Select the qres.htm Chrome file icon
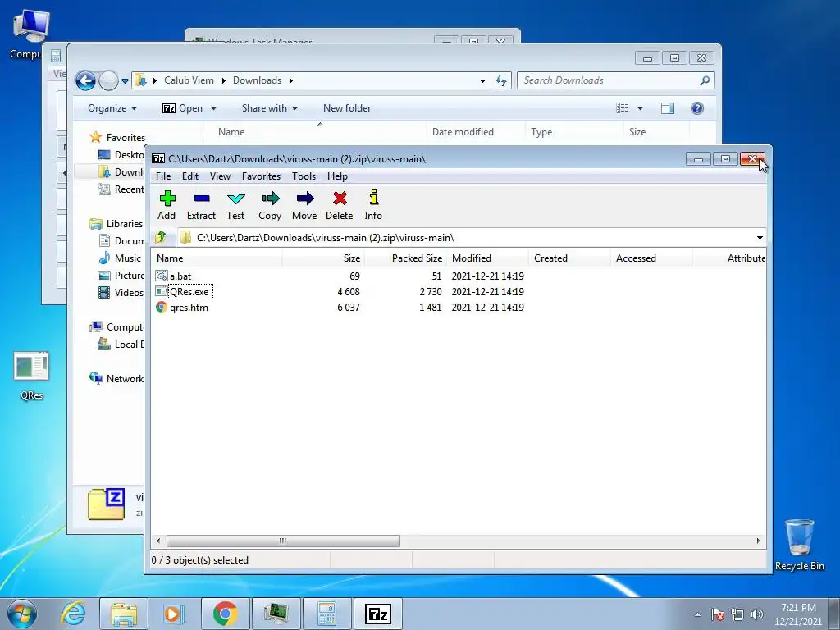The width and height of the screenshot is (840, 630). tap(162, 307)
